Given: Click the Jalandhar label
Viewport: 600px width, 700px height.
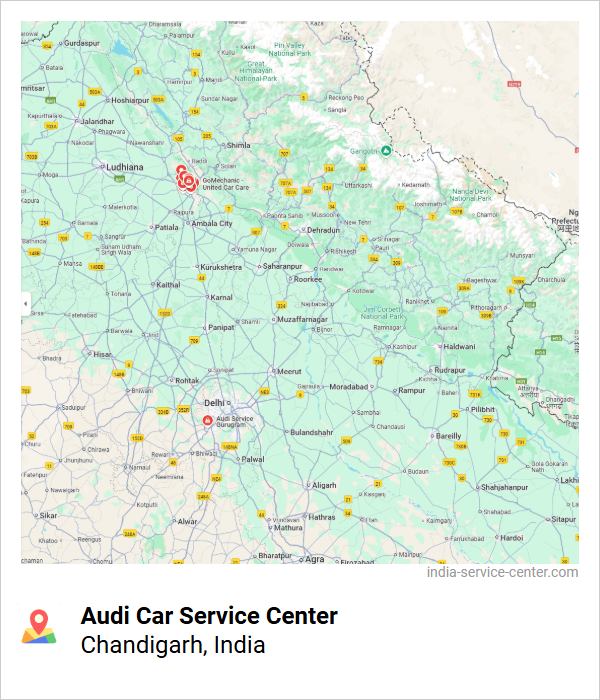Looking at the screenshot, I should pyautogui.click(x=97, y=121).
